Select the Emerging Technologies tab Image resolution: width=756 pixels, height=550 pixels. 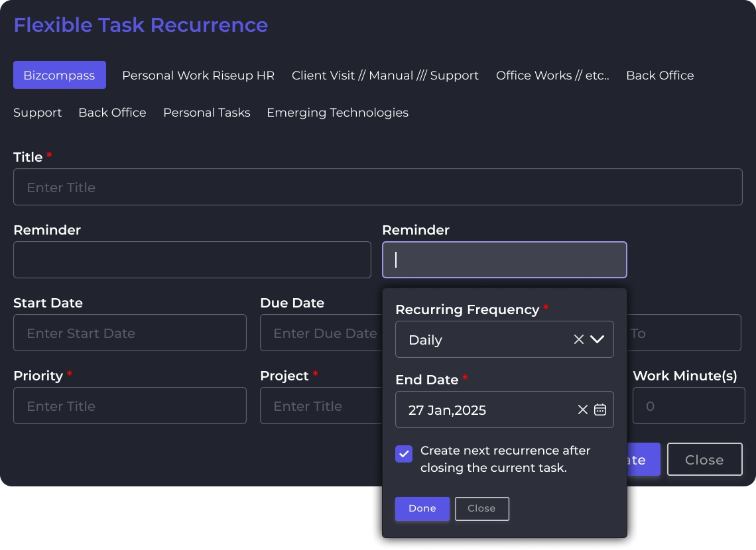[337, 113]
